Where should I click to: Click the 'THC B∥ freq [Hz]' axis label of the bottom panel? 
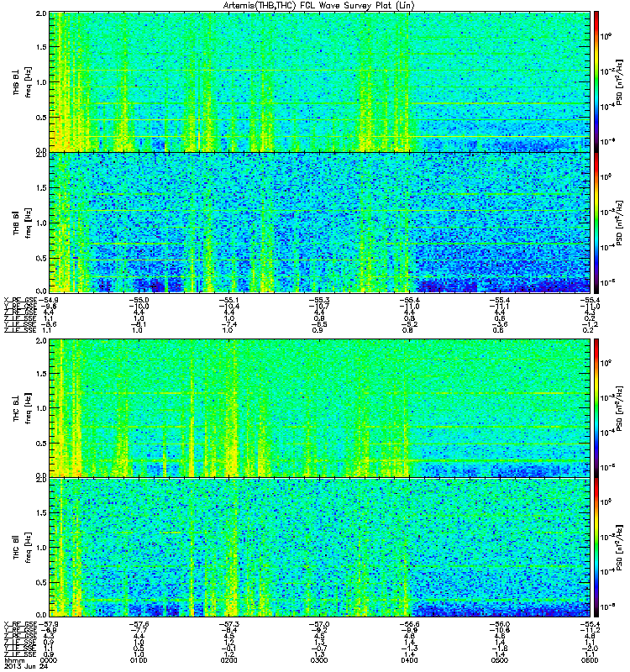(x=22, y=548)
